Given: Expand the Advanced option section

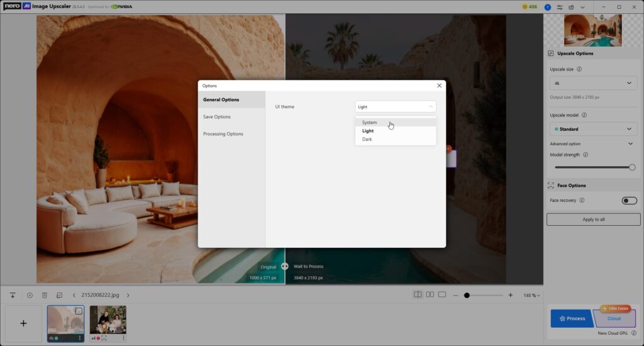Looking at the screenshot, I should click(630, 144).
